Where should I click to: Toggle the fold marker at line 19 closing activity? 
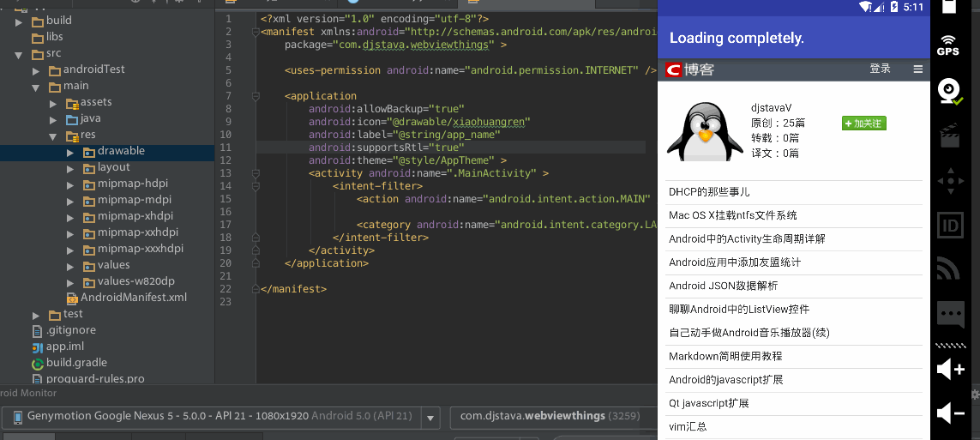[x=255, y=250]
